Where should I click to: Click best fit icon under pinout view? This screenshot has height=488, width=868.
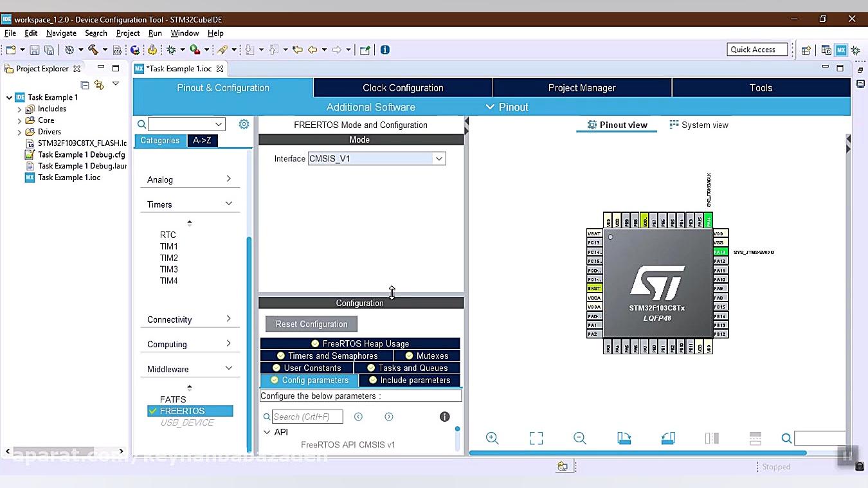[536, 438]
